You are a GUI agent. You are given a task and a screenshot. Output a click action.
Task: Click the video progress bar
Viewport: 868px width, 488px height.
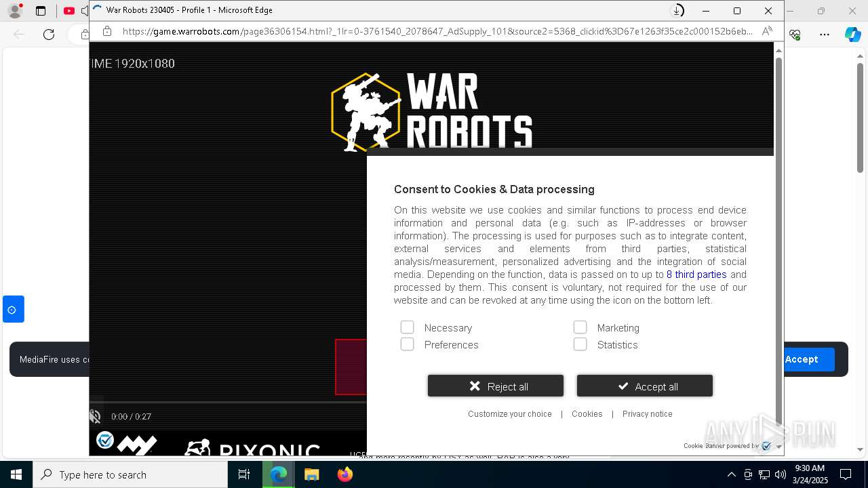[x=228, y=403]
